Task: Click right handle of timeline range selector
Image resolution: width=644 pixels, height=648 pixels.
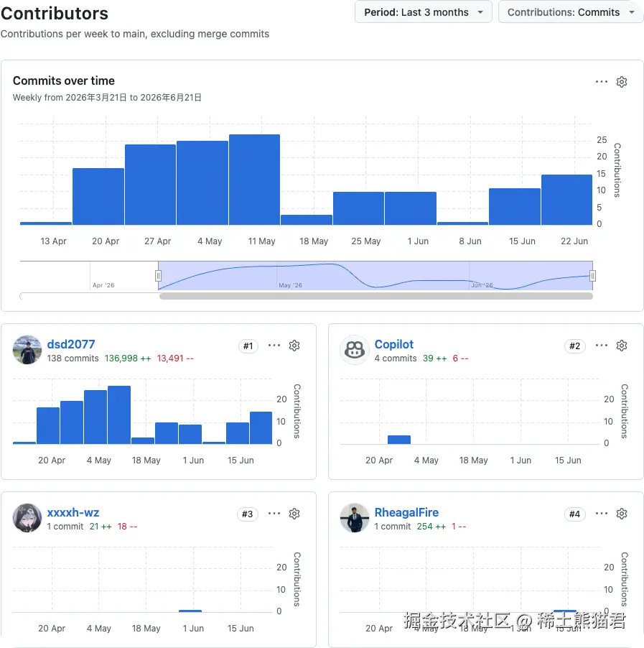Action: click(592, 276)
